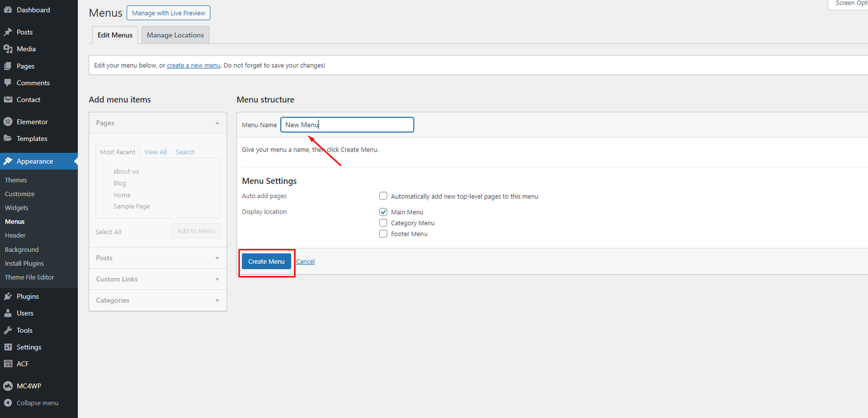Check the Footer Menu display location
The height and width of the screenshot is (418, 868).
click(x=383, y=234)
